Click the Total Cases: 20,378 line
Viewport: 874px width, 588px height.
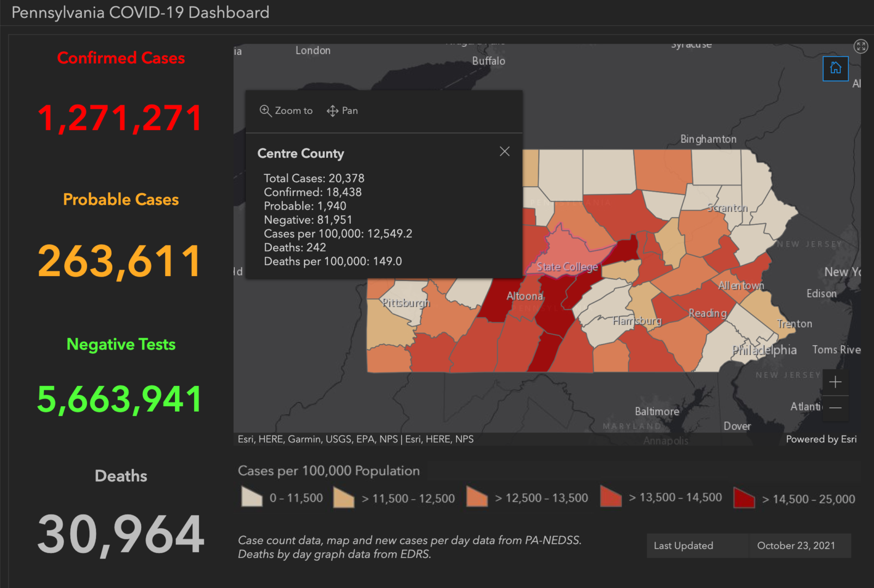coord(314,178)
